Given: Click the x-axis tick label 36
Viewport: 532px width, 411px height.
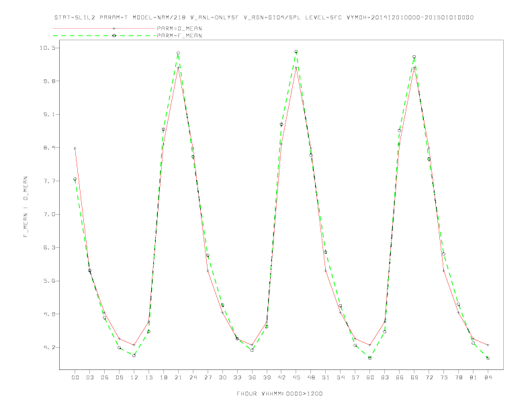Looking at the screenshot, I should tap(252, 377).
